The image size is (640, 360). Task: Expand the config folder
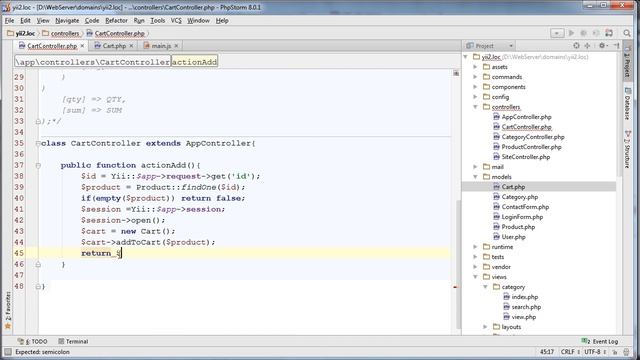click(475, 97)
